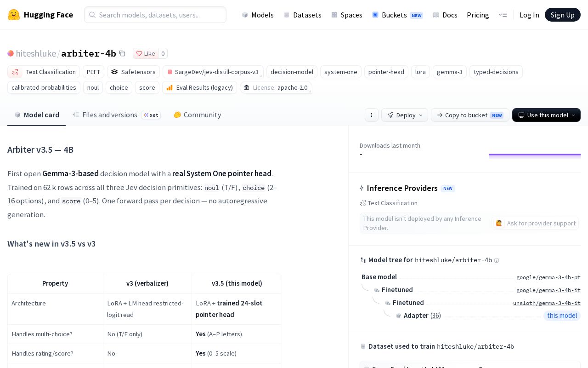Open hiteshluke user profile link
Viewport: 588px width, 368px height.
point(36,53)
